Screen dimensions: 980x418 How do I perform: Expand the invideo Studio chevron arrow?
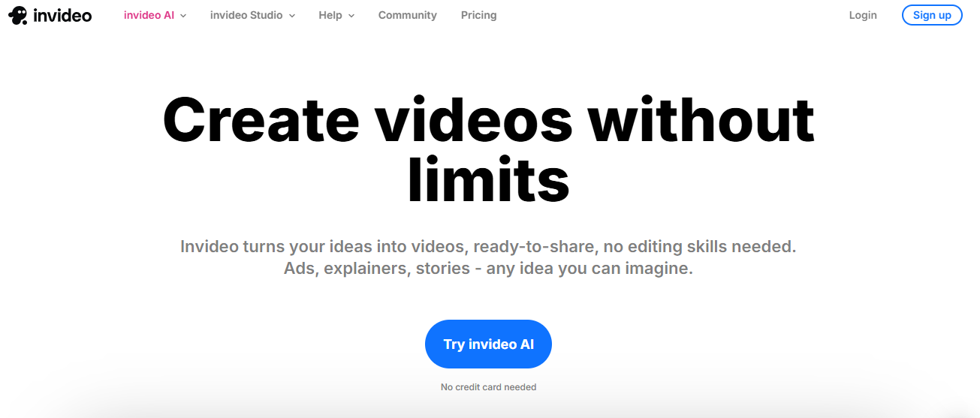(291, 16)
